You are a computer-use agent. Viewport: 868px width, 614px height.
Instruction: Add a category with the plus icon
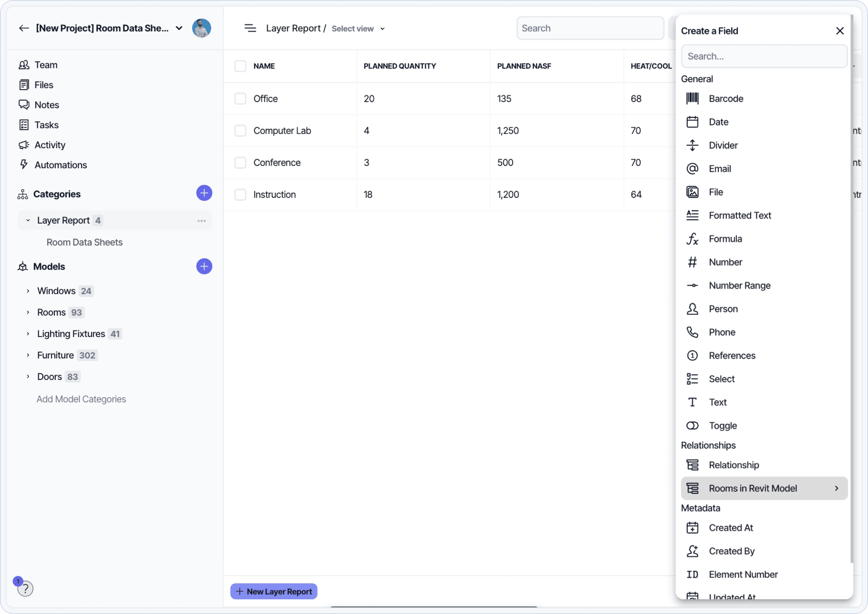pos(204,194)
